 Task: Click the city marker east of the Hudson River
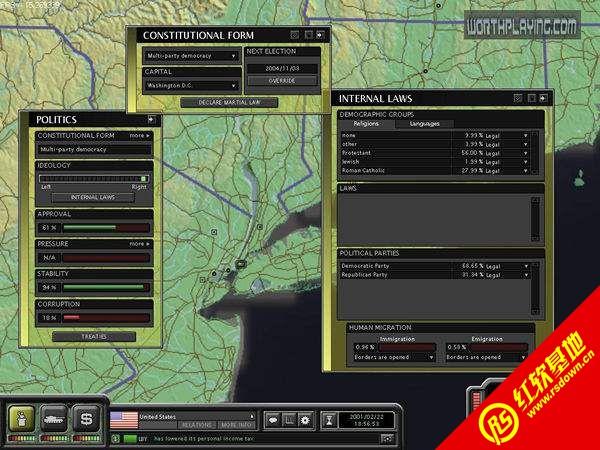click(260, 227)
